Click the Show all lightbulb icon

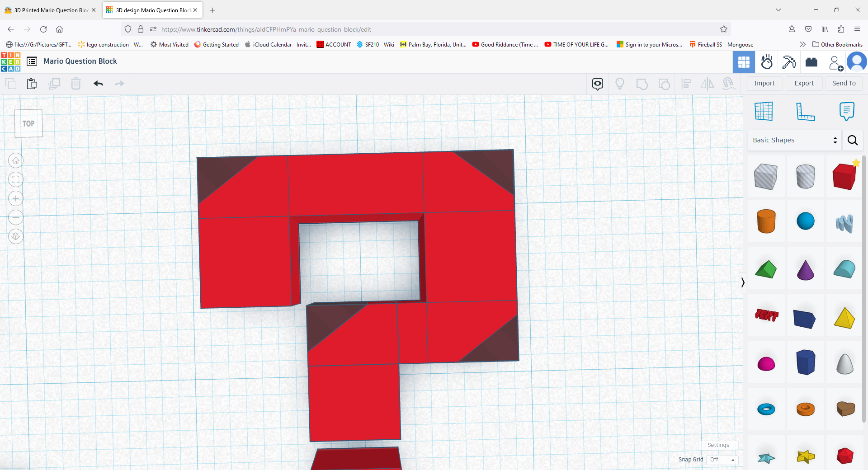[x=620, y=84]
